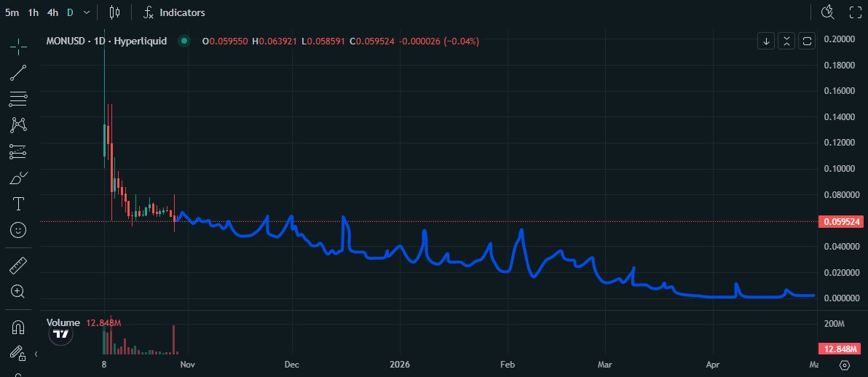Switch to 5m timeframe
This screenshot has width=868, height=377.
click(12, 12)
